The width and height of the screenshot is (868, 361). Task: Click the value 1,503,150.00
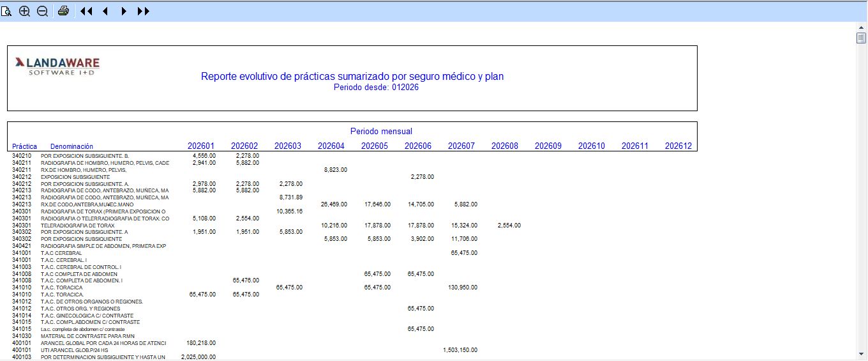click(460, 351)
